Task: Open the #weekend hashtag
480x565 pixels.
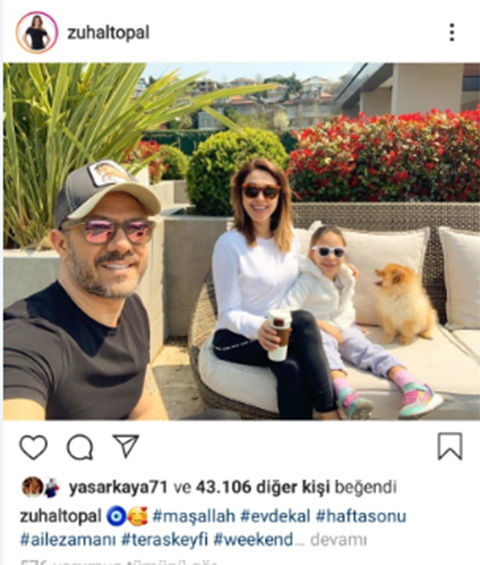Action: pyautogui.click(x=253, y=540)
